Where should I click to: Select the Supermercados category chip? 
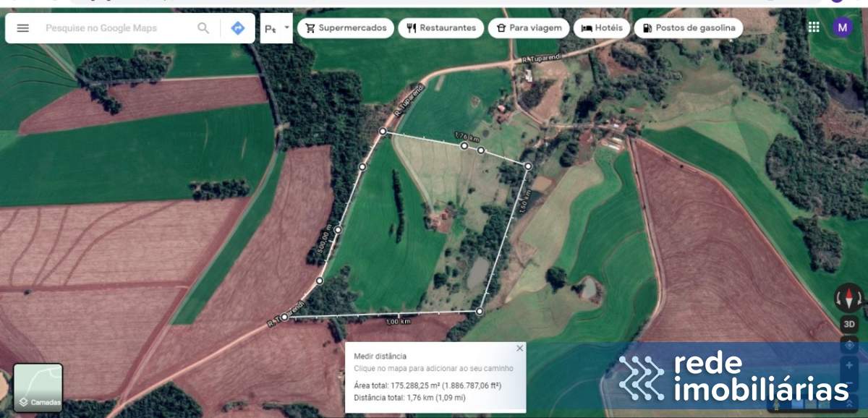click(346, 28)
